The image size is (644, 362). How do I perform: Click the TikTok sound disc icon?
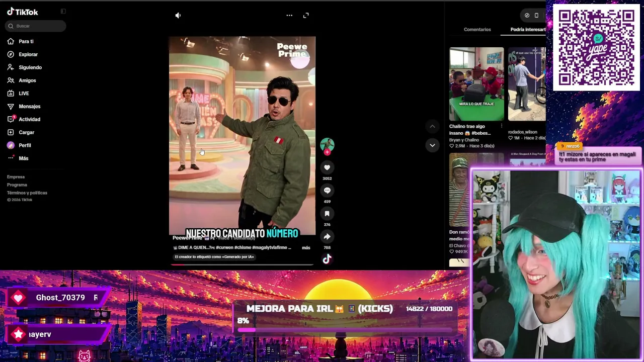click(x=327, y=259)
